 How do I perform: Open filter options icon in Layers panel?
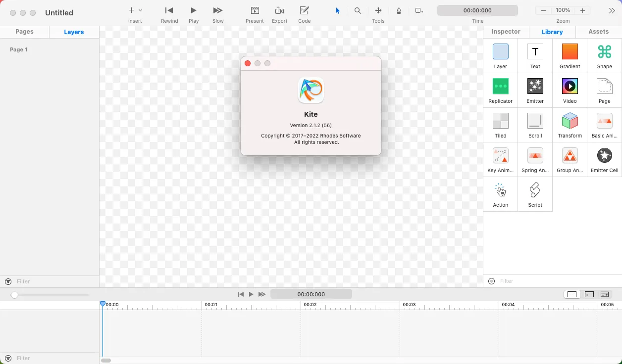[x=8, y=281]
